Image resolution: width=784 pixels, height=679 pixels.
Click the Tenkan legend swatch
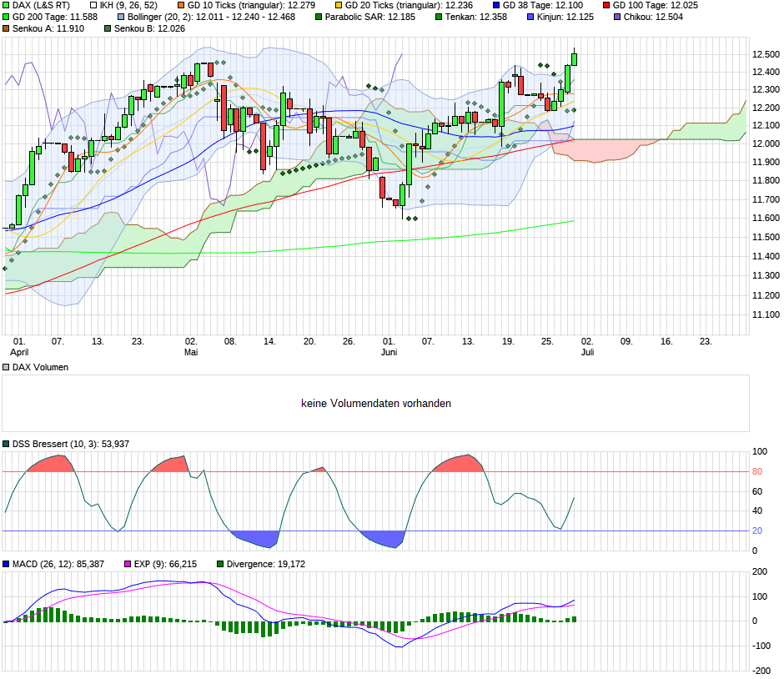coord(439,17)
